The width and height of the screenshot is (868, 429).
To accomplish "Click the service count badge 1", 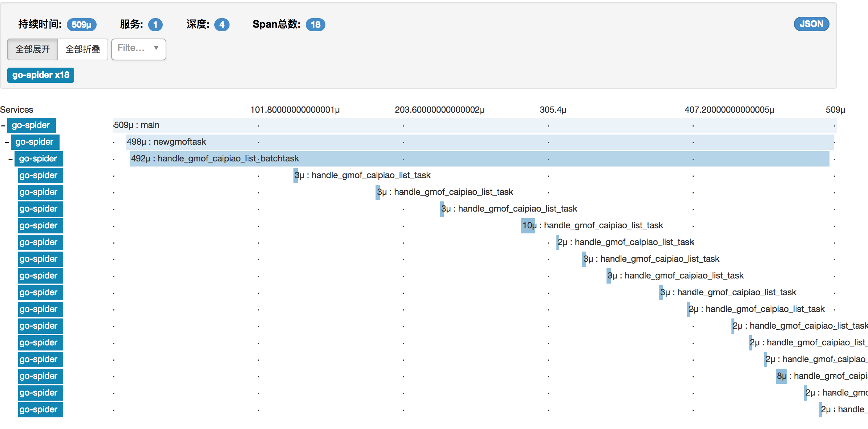I will [x=155, y=24].
